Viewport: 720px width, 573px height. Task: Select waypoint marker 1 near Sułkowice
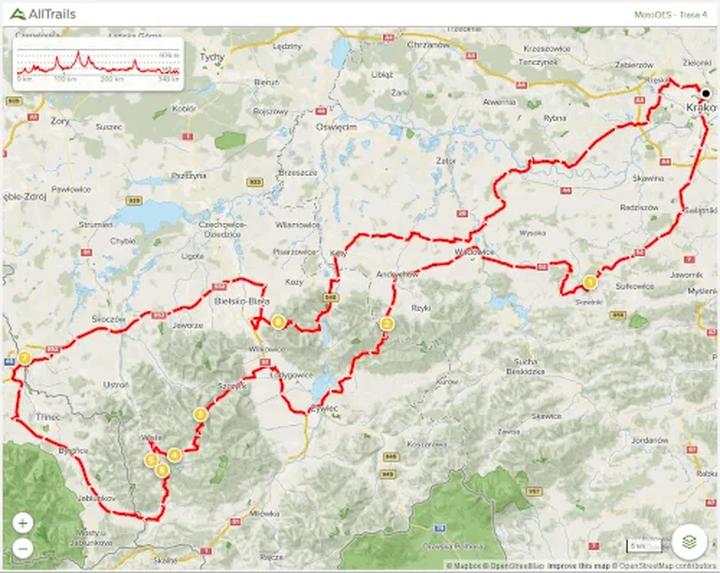tap(590, 282)
